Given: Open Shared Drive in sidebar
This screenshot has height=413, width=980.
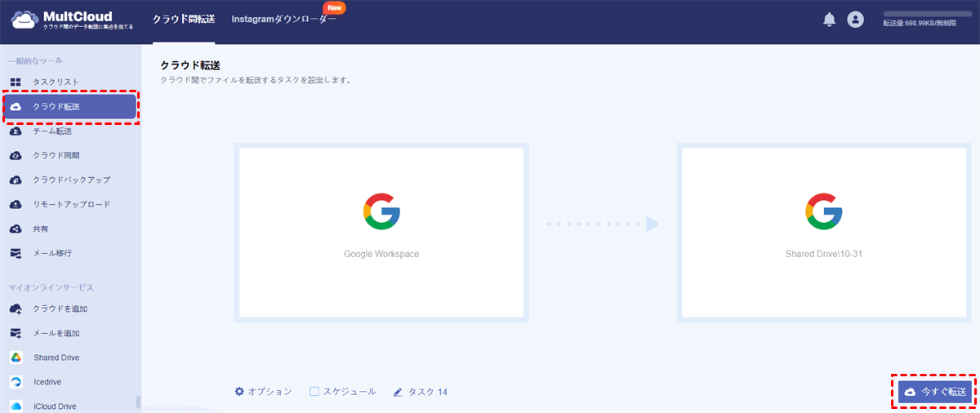Looking at the screenshot, I should click(x=56, y=357).
